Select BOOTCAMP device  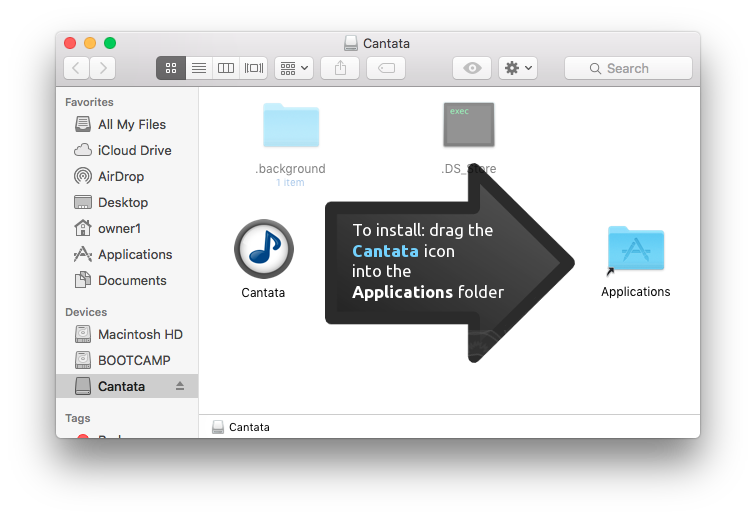pos(127,360)
